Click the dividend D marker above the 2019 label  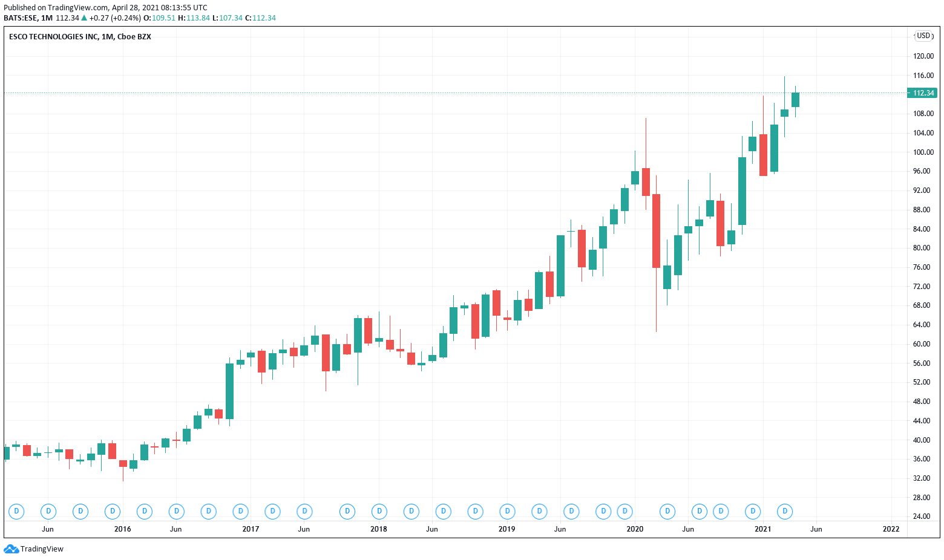(x=508, y=512)
